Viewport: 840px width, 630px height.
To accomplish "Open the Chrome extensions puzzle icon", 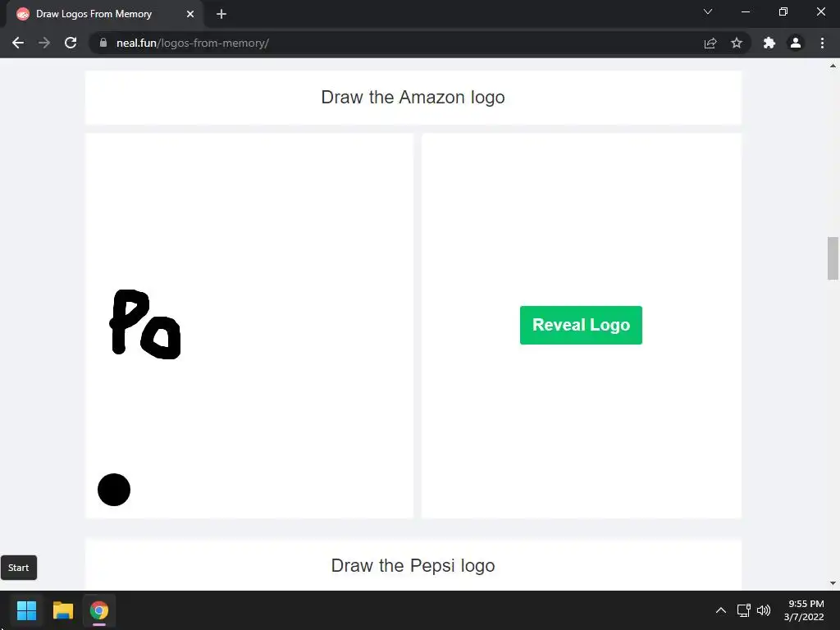I will click(769, 43).
